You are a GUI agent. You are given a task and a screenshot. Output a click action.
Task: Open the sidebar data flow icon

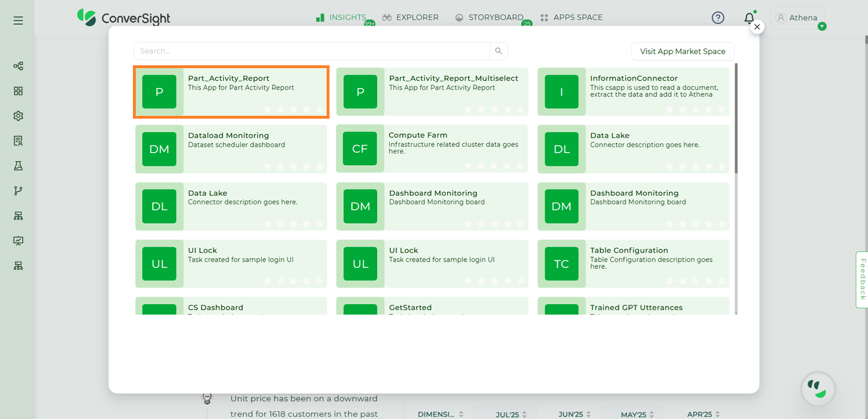click(18, 66)
